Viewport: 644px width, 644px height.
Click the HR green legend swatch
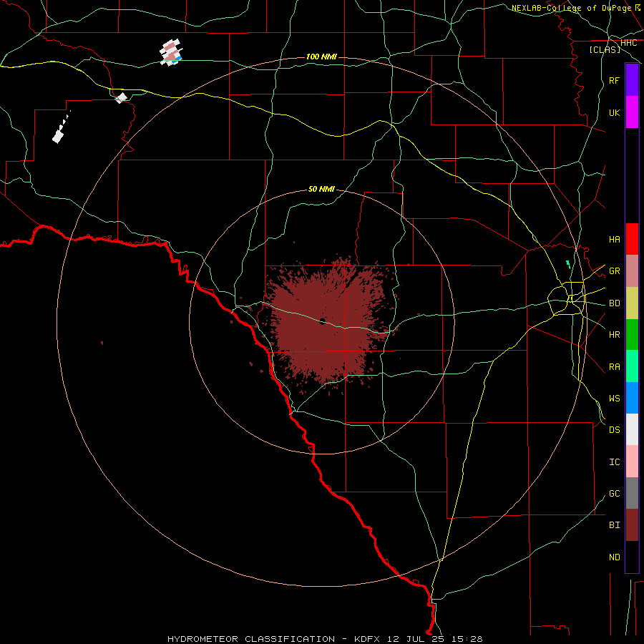632,334
